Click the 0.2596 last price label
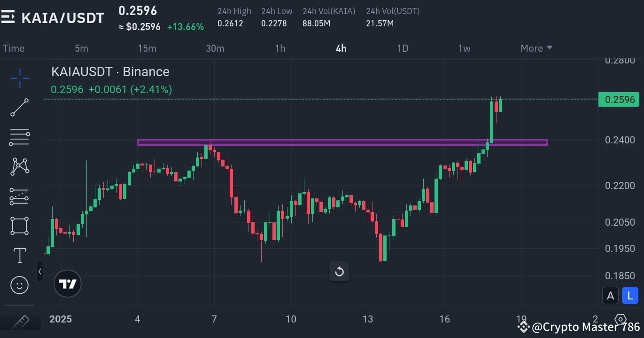This screenshot has width=644, height=338. coord(619,99)
